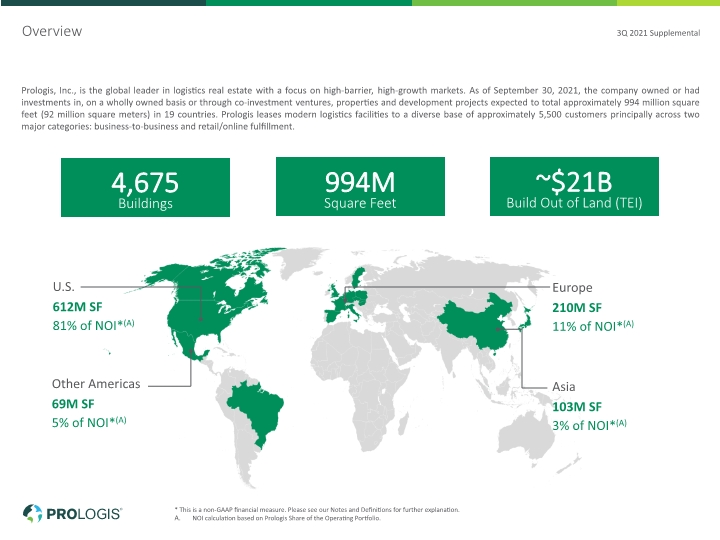Viewport: 720px width, 540px height.
Task: Select the '~$21B' figure
Action: point(574,182)
